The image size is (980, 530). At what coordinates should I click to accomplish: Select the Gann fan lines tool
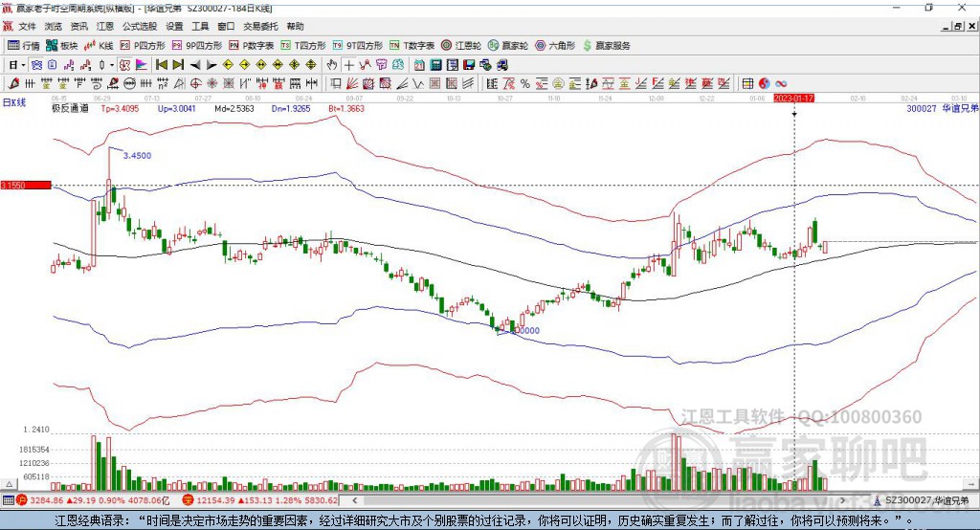pos(352,84)
